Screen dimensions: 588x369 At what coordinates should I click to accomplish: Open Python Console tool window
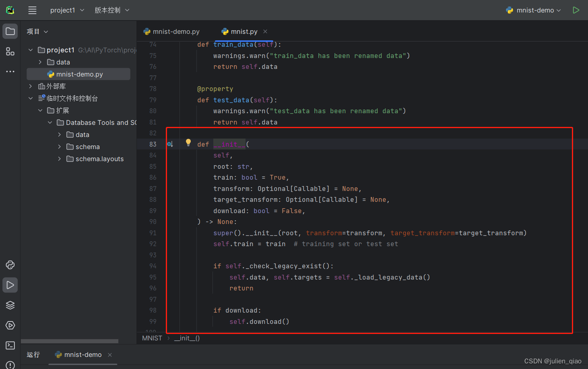tap(10, 265)
